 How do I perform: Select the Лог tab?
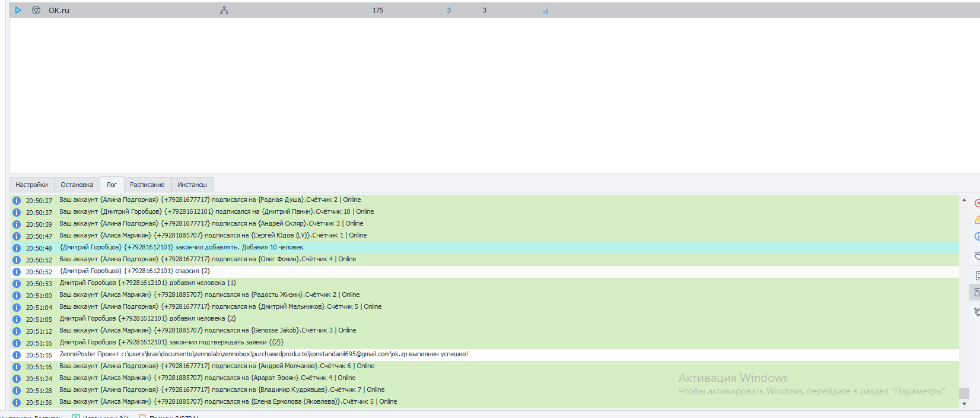click(x=112, y=185)
